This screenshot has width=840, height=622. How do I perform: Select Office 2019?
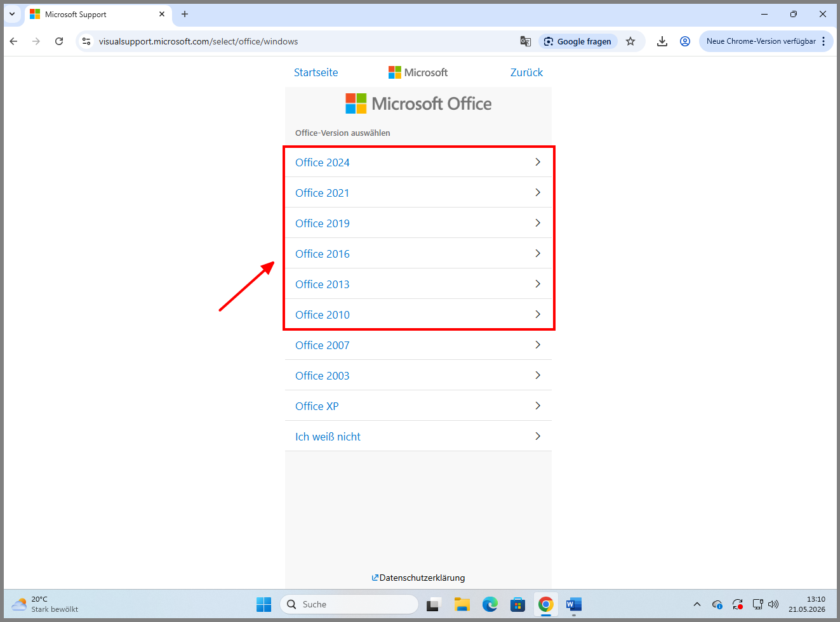coord(418,223)
